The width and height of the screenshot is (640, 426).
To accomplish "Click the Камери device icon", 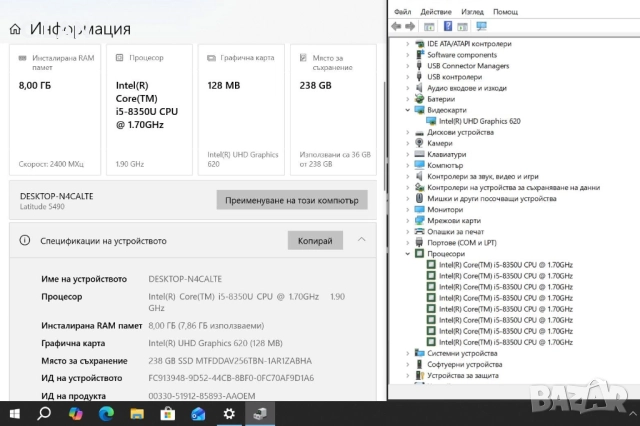I will (x=419, y=143).
